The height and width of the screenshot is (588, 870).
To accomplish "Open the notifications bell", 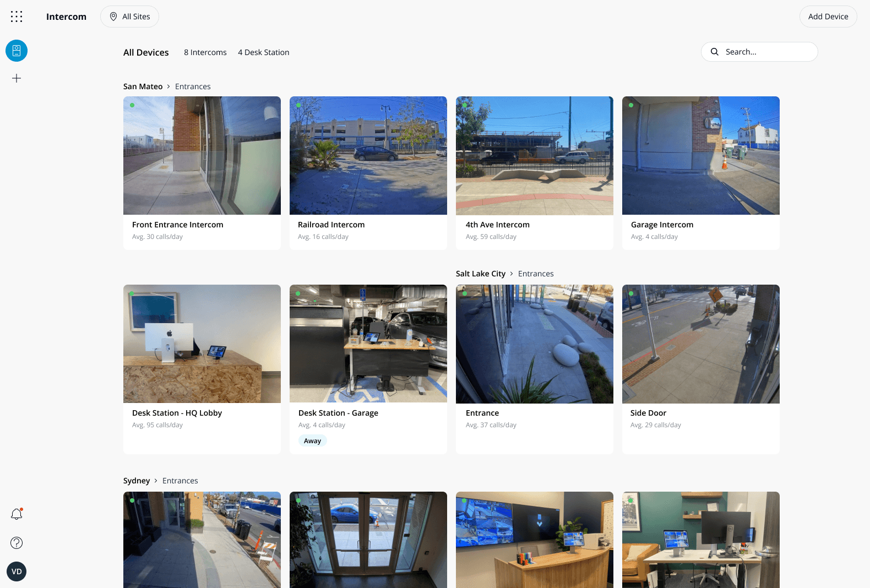I will pos(17,514).
